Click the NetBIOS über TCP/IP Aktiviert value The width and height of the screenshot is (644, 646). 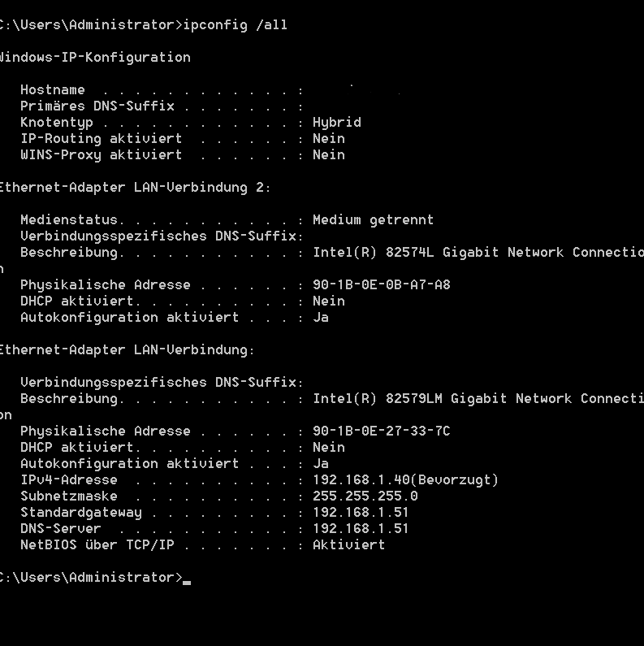[348, 545]
